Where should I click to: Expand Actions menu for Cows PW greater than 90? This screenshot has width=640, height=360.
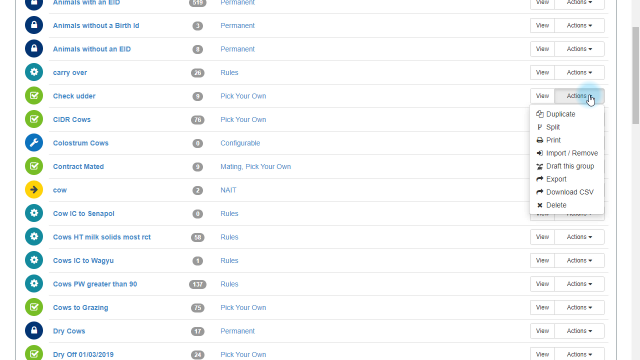[579, 284]
